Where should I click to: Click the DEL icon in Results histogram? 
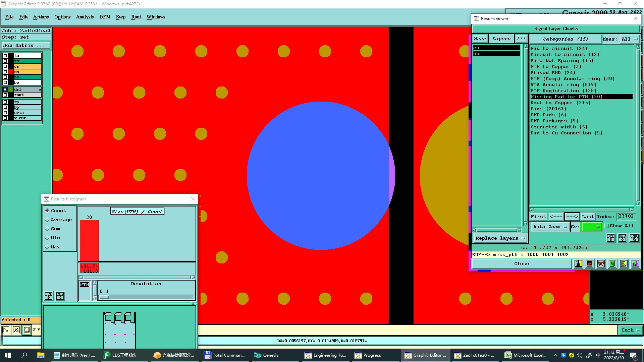coord(49,296)
